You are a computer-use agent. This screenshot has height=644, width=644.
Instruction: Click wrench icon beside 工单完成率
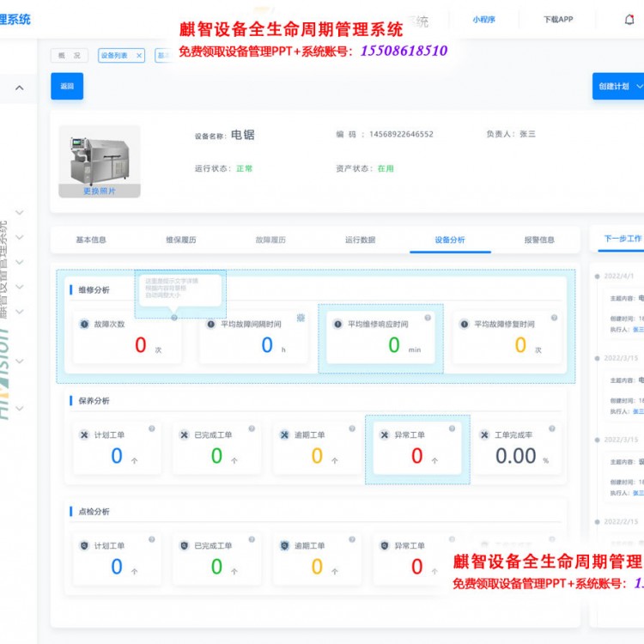coord(484,434)
